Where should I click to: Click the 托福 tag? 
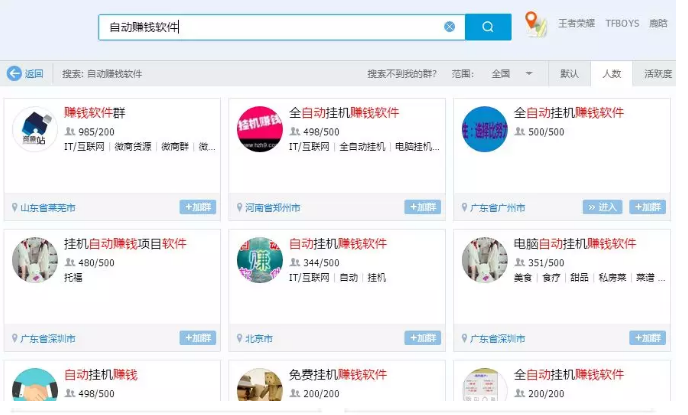[73, 278]
